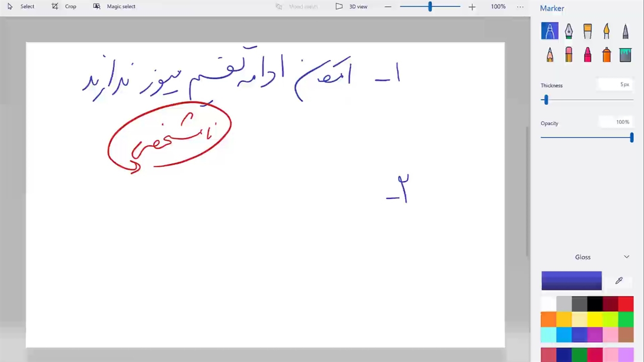Switch to the Pencil tool

549,54
